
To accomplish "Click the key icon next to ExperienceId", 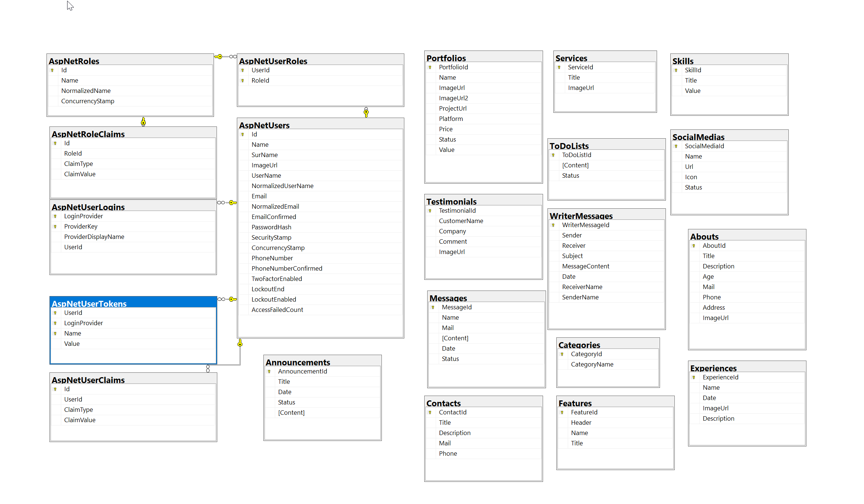I will (694, 377).
